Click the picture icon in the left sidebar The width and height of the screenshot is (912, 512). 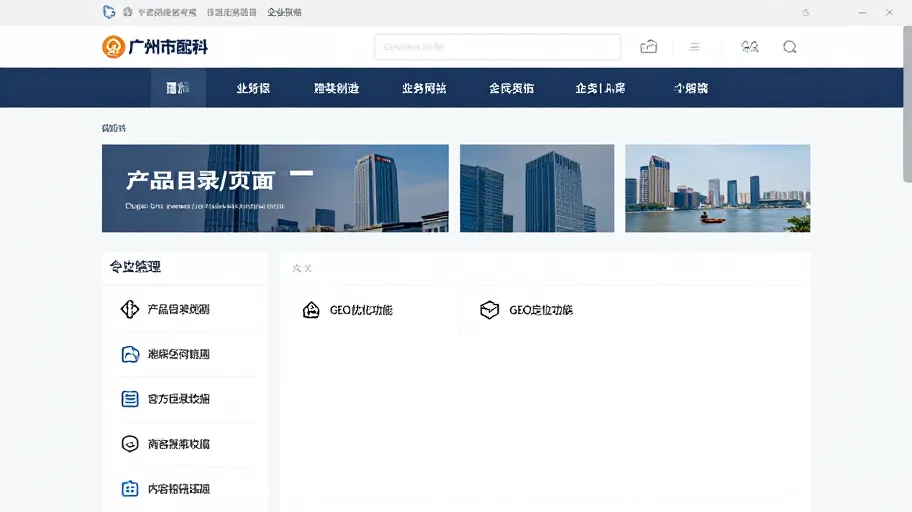coord(130,354)
